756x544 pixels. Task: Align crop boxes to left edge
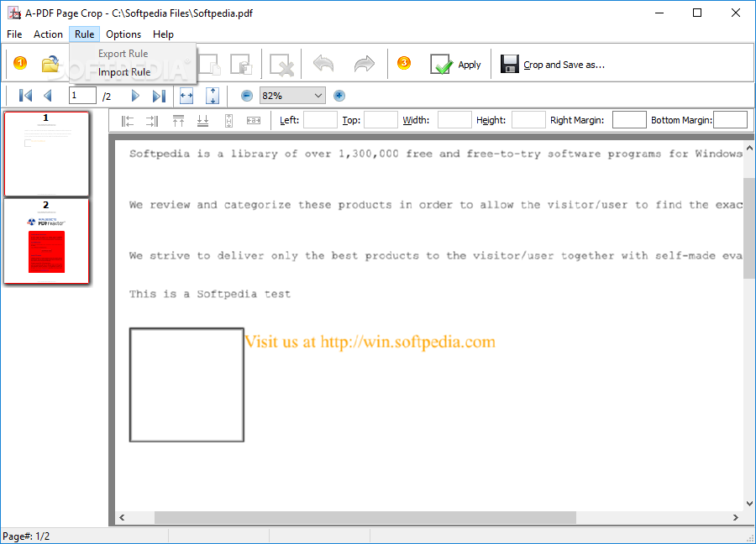pos(128,121)
